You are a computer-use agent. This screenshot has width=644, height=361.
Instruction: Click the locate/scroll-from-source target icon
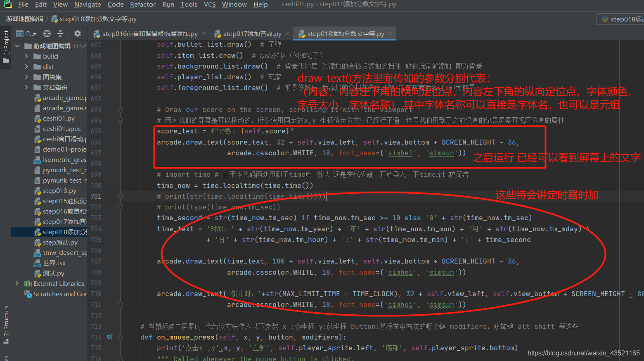pyautogui.click(x=47, y=33)
